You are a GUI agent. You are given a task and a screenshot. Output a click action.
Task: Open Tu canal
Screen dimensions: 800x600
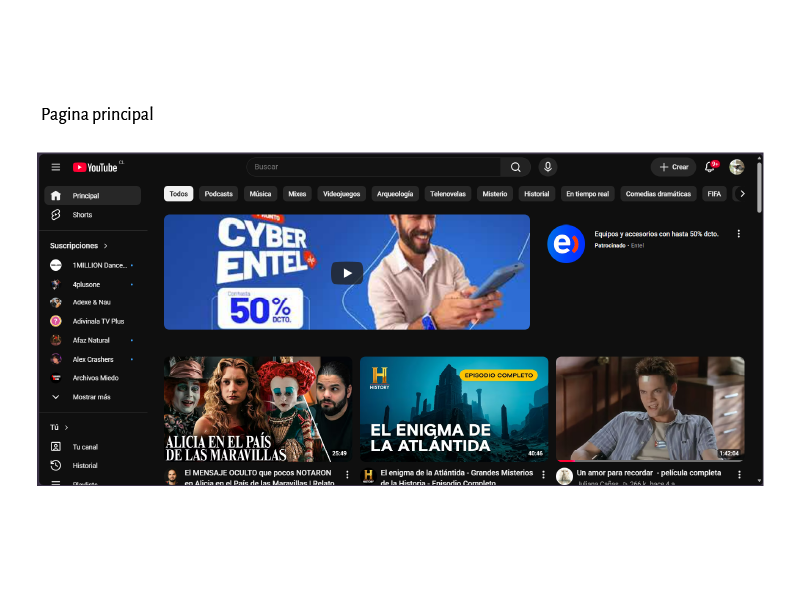click(x=92, y=447)
